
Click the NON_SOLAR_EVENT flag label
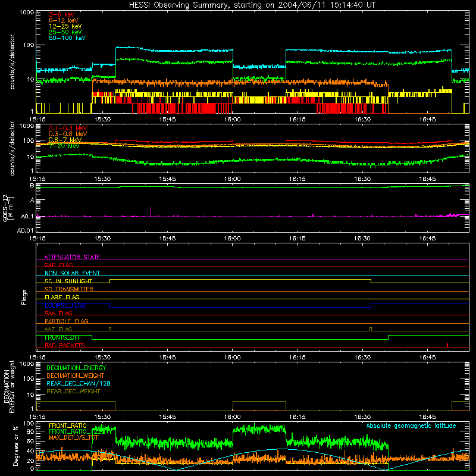pos(72,273)
